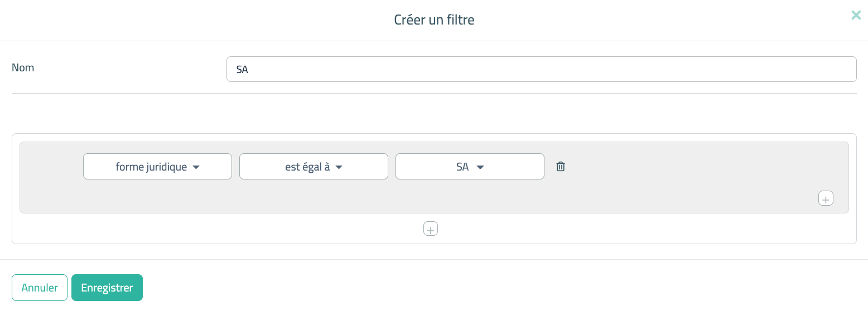Viewport: 868px width, 311px height.
Task: Click the caret arrow beside forme juridique
Action: [x=196, y=167]
